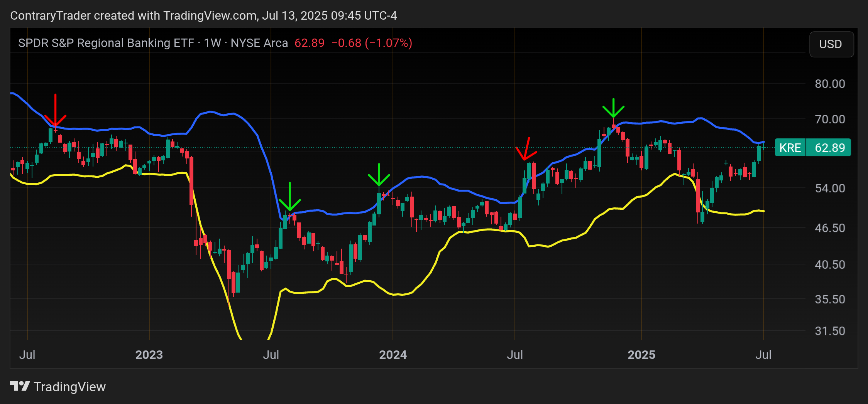
Task: Click the 35.50 price axis label
Action: click(830, 299)
